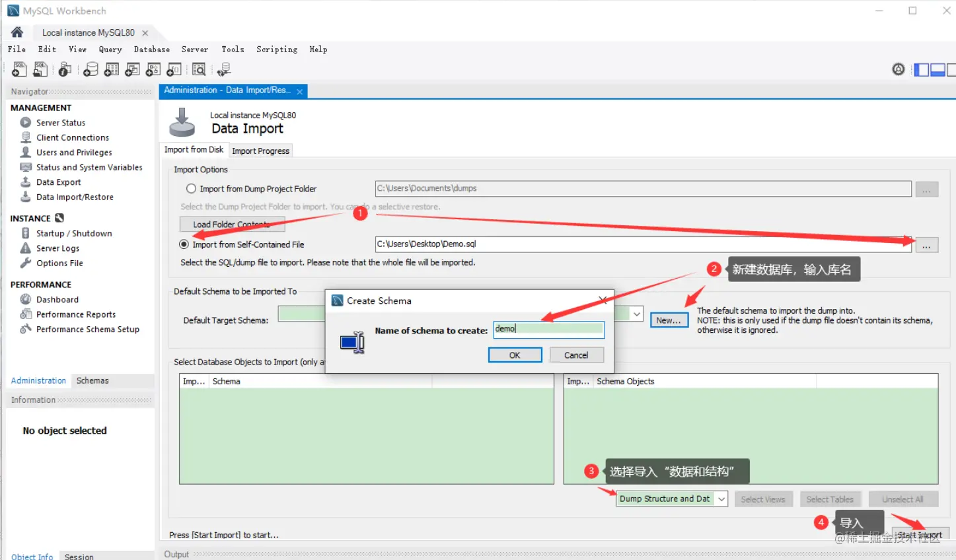Image resolution: width=956 pixels, height=560 pixels.
Task: Open the Dump Structure and Data dropdown
Action: click(x=672, y=499)
